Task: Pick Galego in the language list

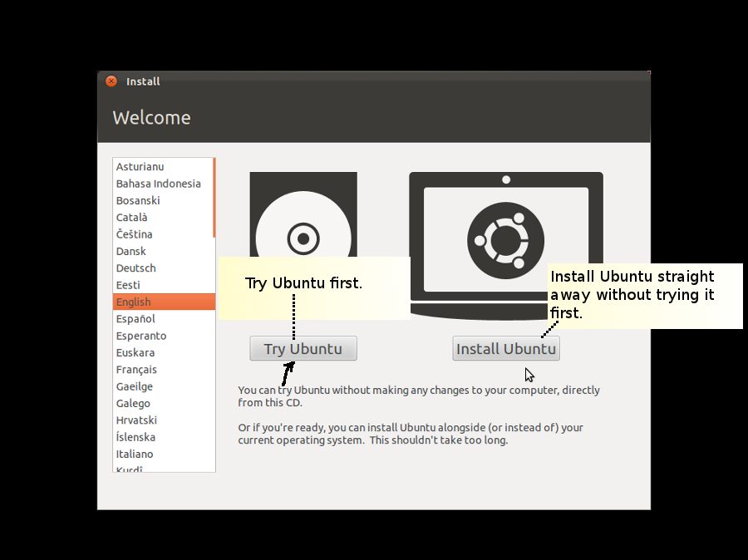Action: click(x=164, y=404)
